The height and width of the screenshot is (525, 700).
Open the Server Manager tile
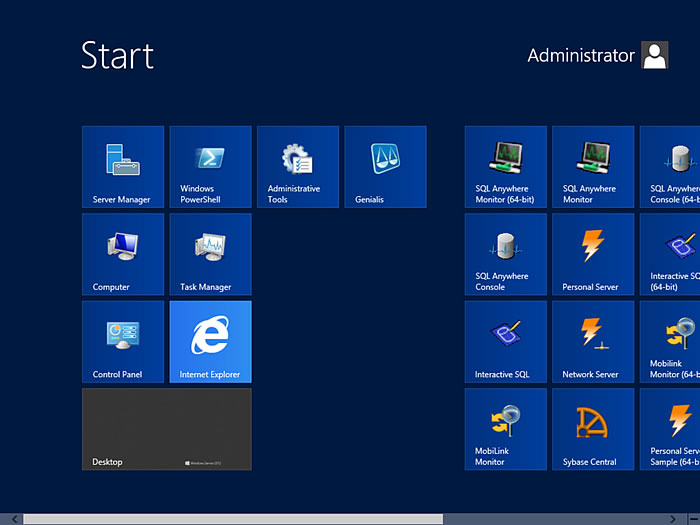click(123, 167)
